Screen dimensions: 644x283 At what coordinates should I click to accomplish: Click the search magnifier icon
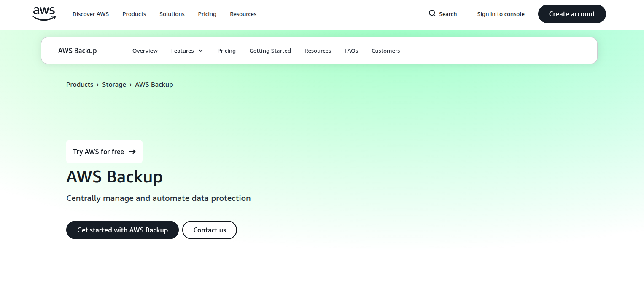(x=432, y=13)
